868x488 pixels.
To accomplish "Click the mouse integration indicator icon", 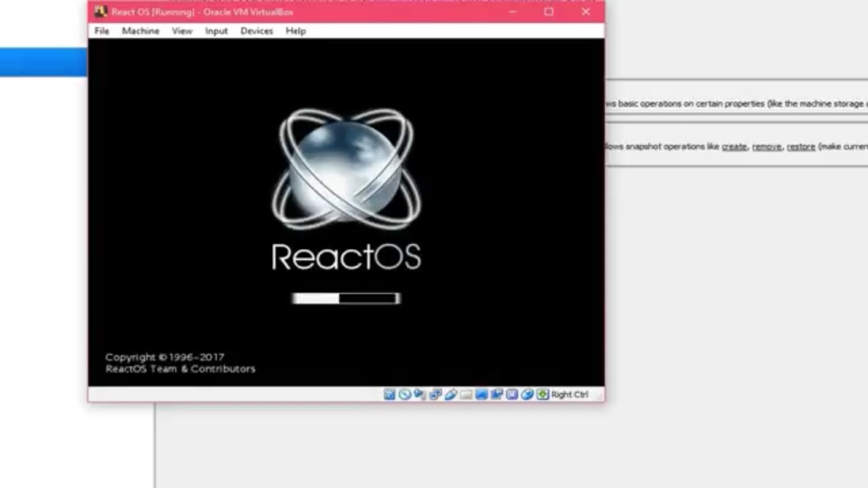I will coord(527,394).
